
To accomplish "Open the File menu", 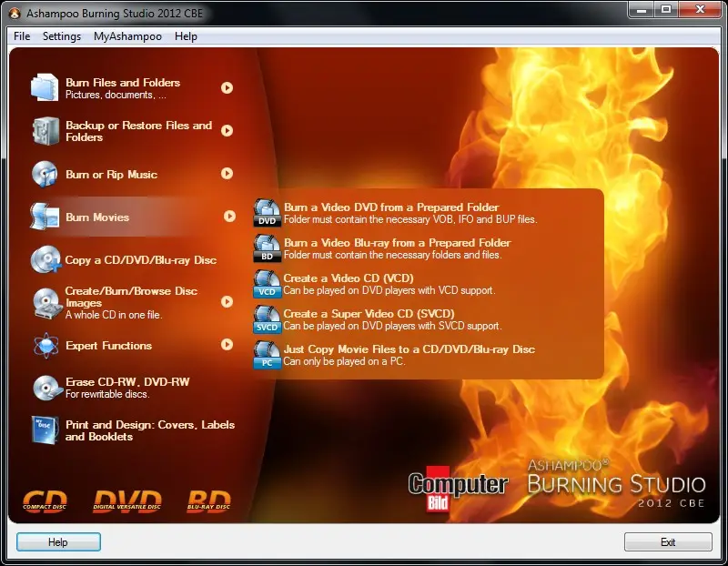I will (x=22, y=36).
